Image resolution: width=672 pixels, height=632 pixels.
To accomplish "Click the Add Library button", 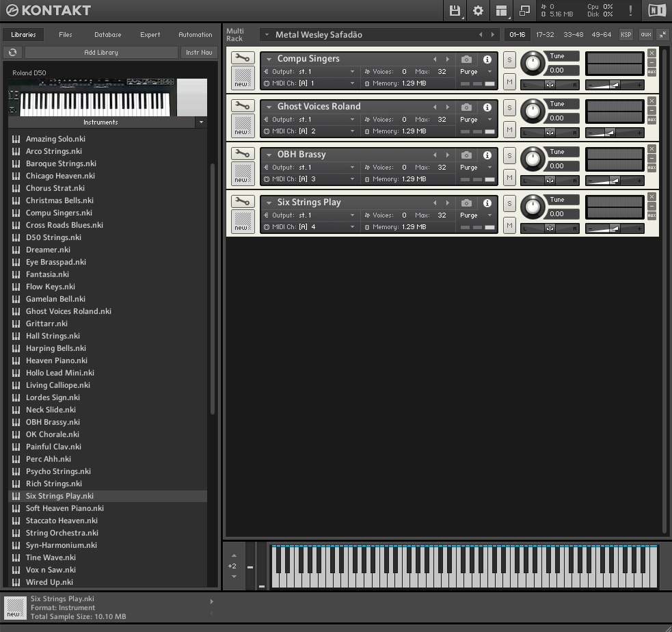I will point(101,52).
